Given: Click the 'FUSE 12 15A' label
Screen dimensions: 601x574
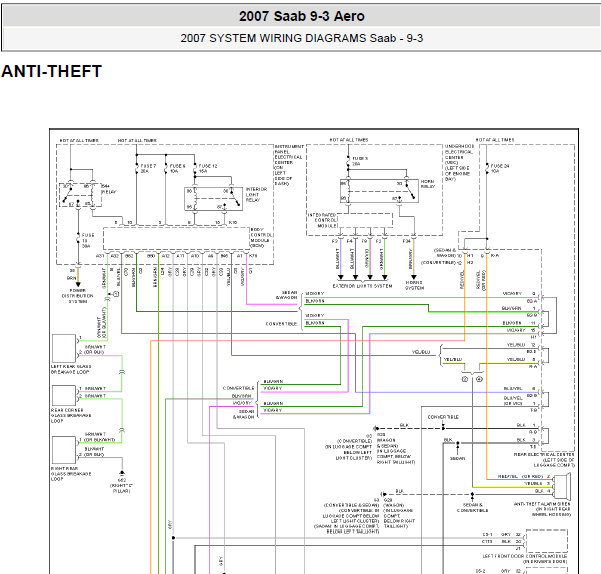Looking at the screenshot, I should [x=208, y=169].
